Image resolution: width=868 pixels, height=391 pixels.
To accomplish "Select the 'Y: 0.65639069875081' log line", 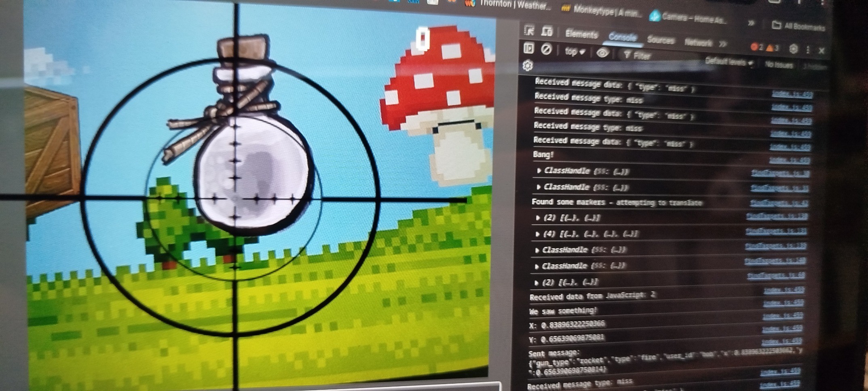I will pos(566,338).
